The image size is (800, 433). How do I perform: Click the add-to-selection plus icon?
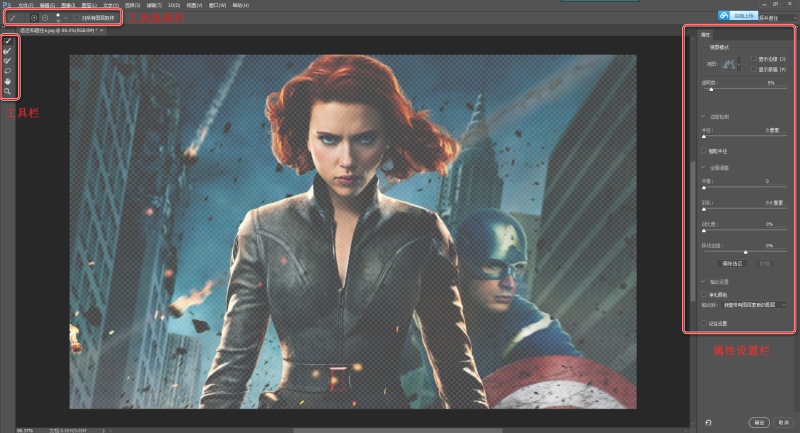point(35,18)
